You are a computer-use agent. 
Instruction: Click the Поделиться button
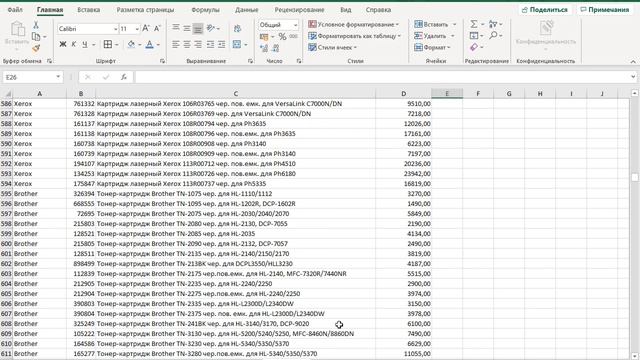(544, 9)
